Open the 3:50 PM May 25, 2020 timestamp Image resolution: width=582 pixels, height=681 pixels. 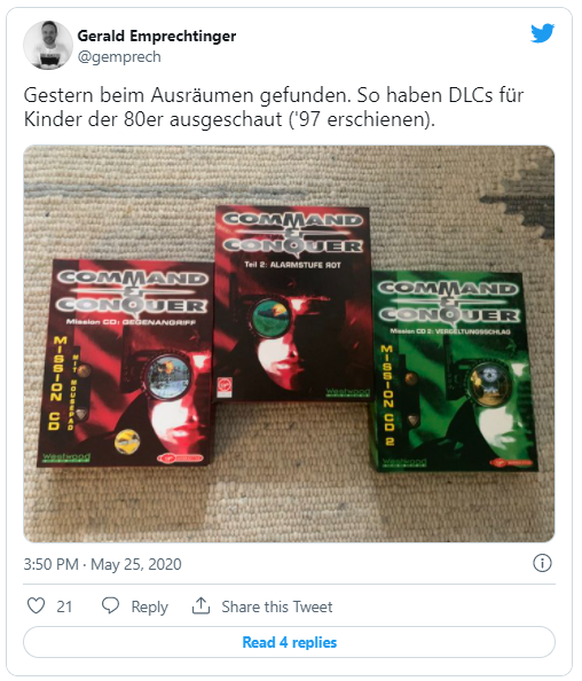click(103, 564)
